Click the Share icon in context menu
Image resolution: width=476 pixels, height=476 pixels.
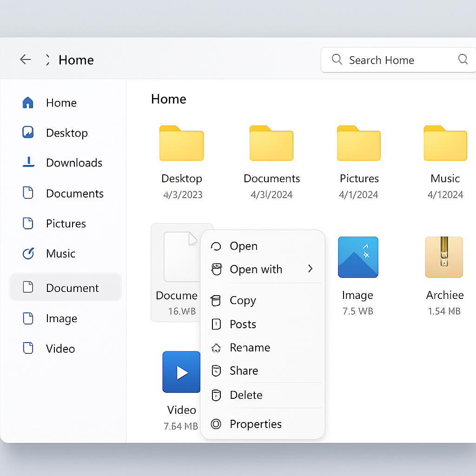(216, 370)
